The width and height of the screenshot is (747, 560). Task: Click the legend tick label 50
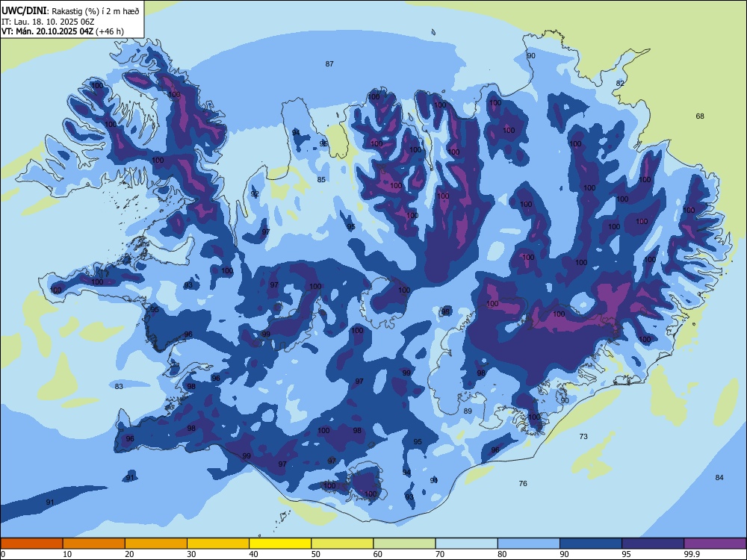pos(316,554)
